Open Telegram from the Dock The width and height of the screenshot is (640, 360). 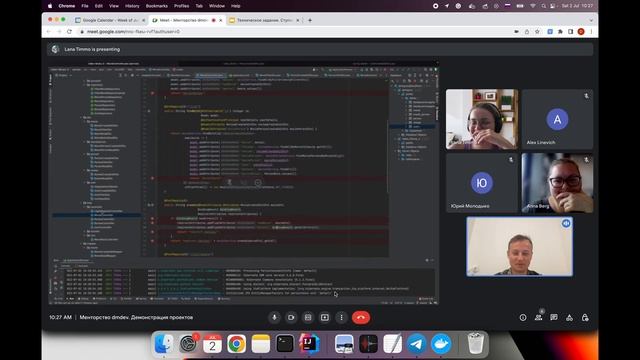417,343
